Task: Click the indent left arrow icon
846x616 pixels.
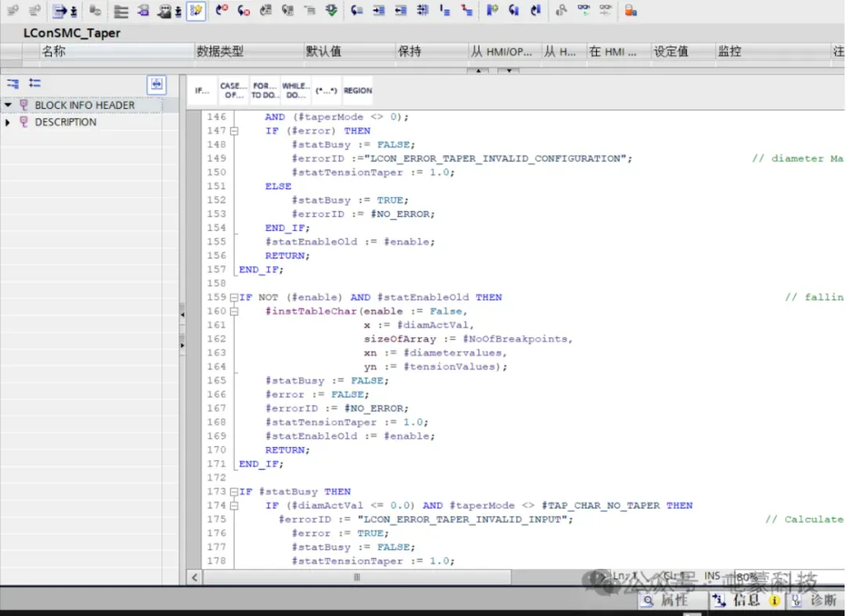Action: 400,10
